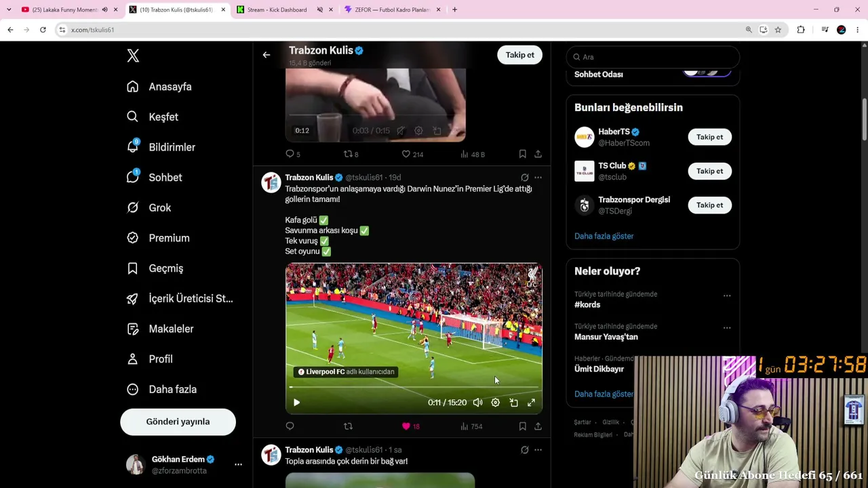Screen dimensions: 868x488
Task: Follow Trabzonspor Dergisi with Takip et
Action: tap(709, 205)
